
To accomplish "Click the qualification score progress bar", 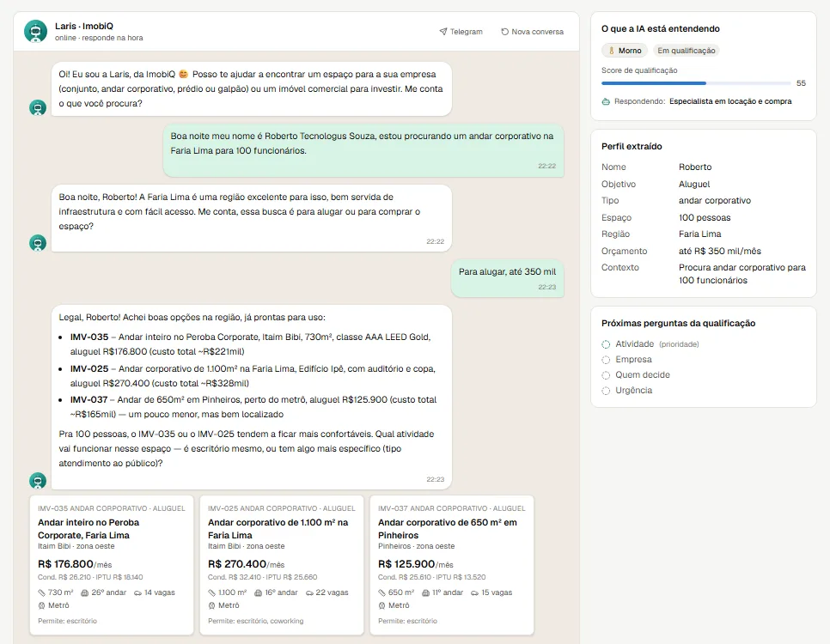I will [696, 83].
